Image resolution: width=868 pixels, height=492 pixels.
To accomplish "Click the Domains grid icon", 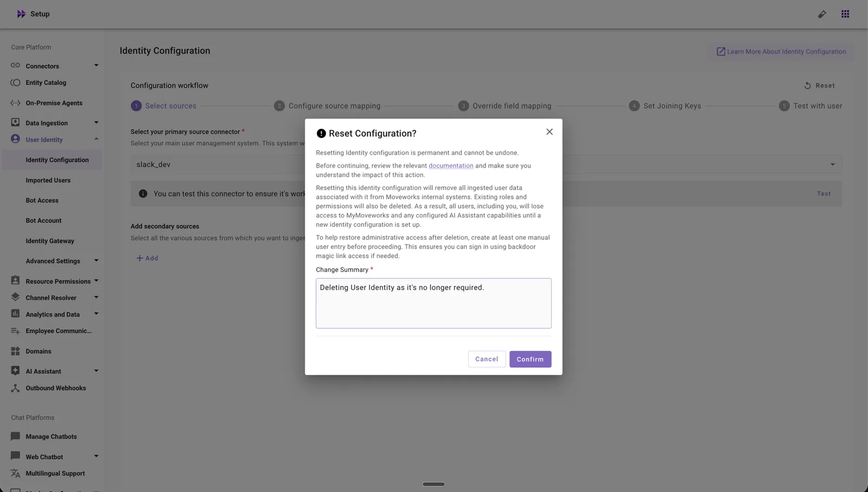I will click(15, 351).
